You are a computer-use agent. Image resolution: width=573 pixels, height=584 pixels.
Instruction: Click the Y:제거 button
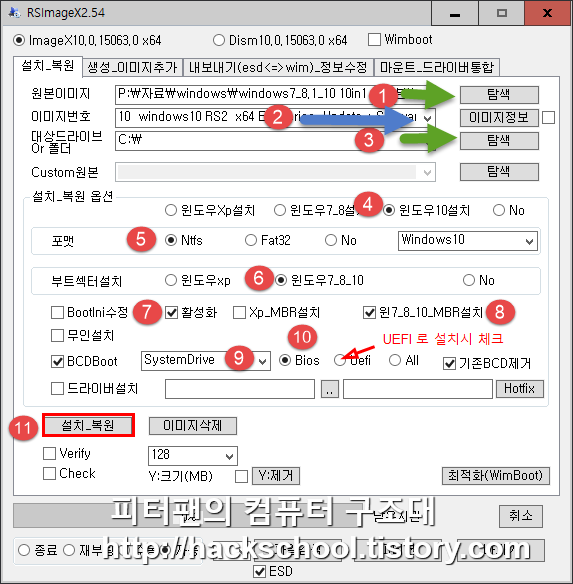[276, 476]
